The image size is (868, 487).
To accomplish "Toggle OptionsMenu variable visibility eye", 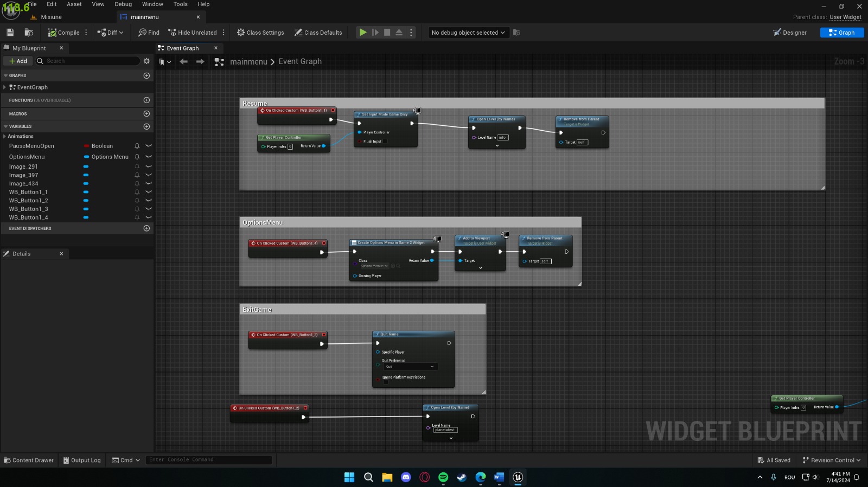I will tap(149, 157).
